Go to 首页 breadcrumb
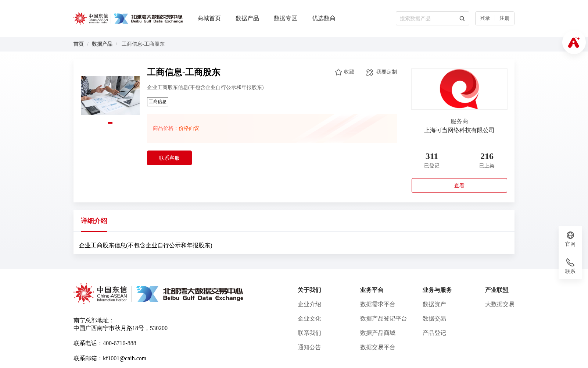This screenshot has height=368, width=588. 79,44
